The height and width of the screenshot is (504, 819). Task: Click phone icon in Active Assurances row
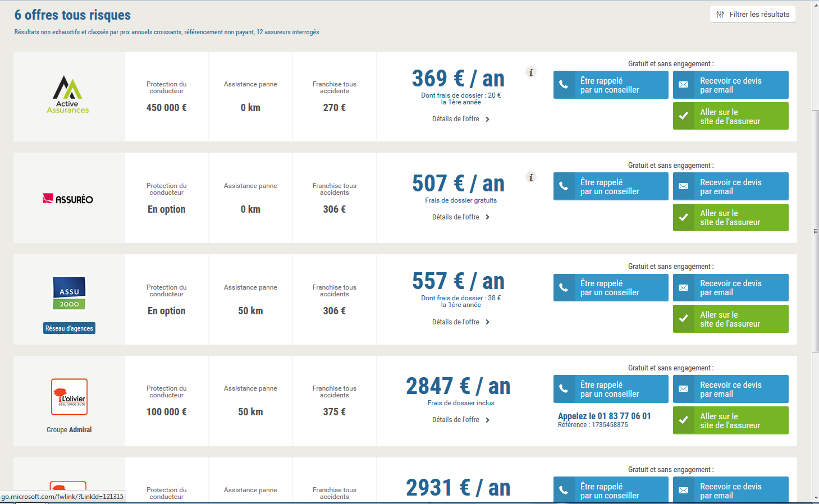[564, 85]
